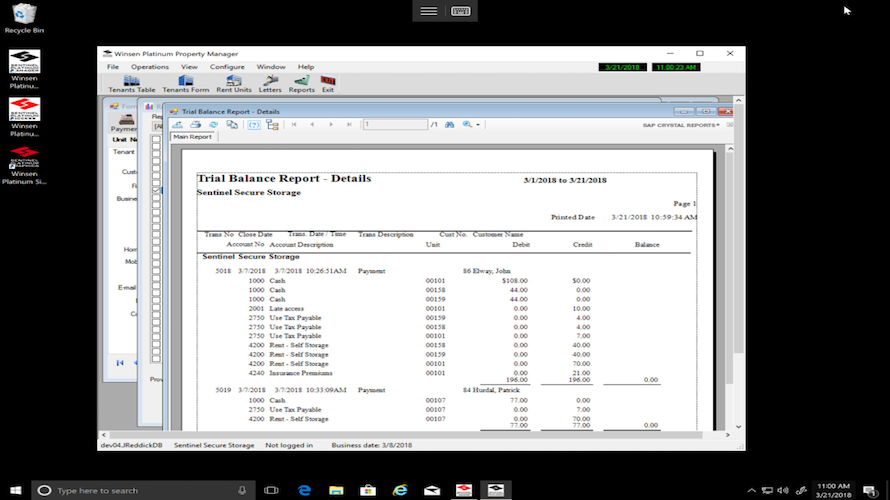This screenshot has width=890, height=500.
Task: Open the Tenants Table toolbar icon
Action: tap(132, 84)
